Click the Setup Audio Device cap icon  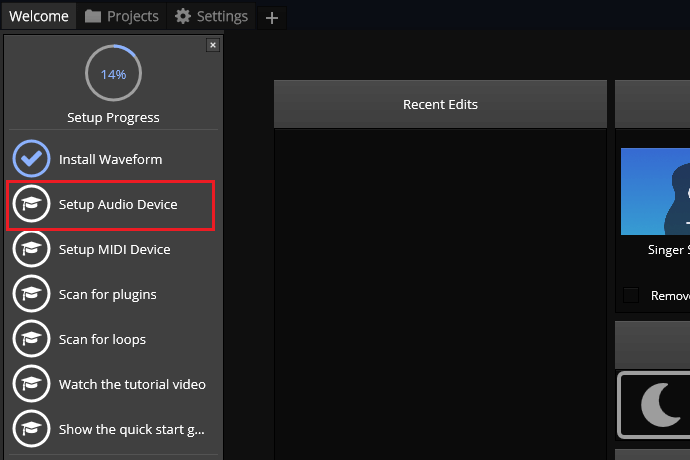pos(31,204)
